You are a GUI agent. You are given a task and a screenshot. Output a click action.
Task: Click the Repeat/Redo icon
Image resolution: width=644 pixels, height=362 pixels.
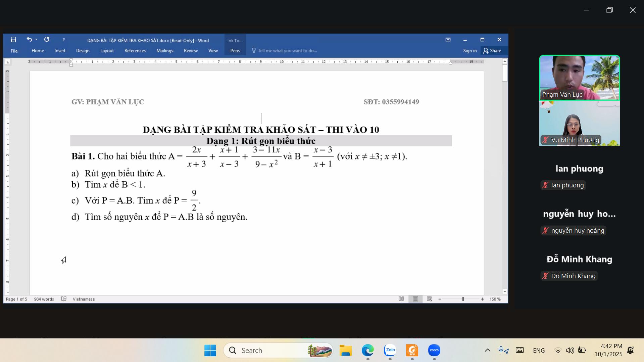point(47,40)
